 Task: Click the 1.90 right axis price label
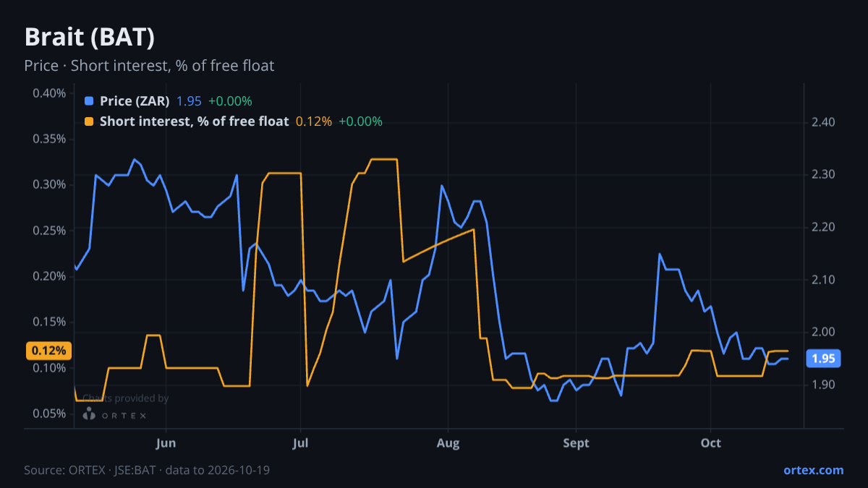pyautogui.click(x=823, y=385)
